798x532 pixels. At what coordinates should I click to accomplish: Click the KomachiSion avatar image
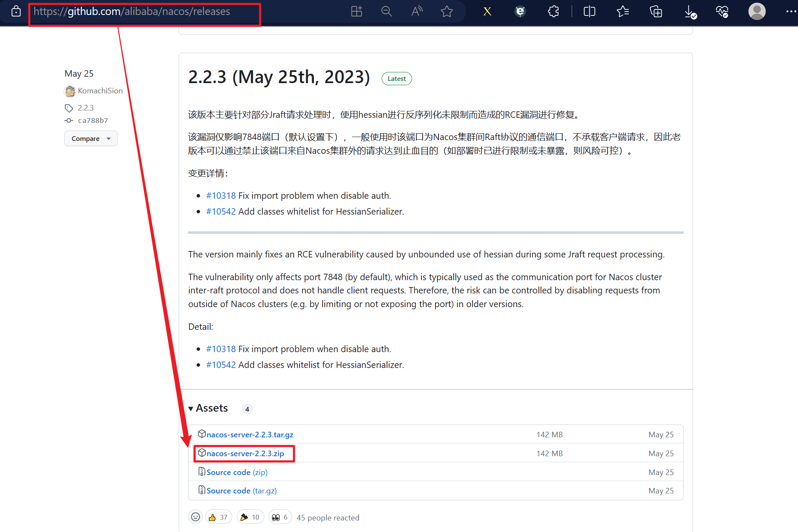point(70,91)
